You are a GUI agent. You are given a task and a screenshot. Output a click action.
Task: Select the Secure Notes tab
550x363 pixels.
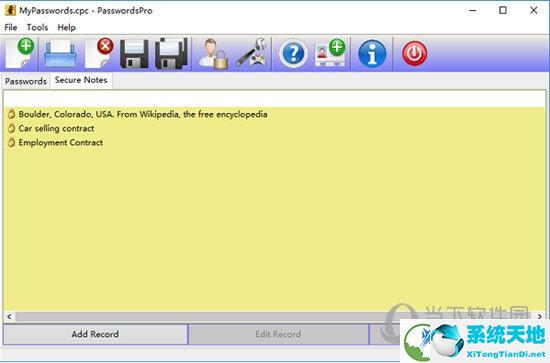pos(81,80)
